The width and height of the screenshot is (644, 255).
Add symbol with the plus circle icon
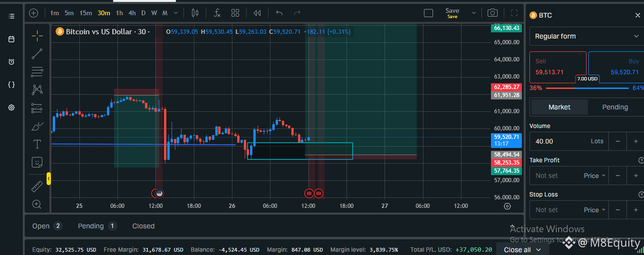[33, 13]
